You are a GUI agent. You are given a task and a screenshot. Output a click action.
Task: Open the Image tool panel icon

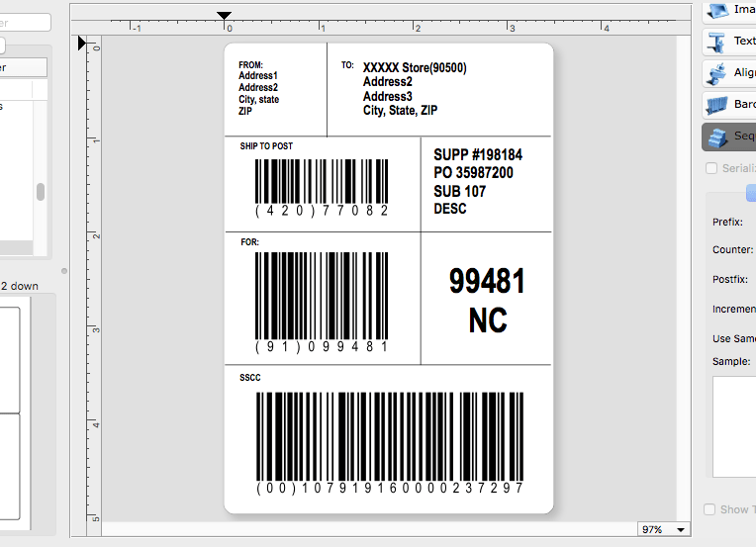point(717,11)
